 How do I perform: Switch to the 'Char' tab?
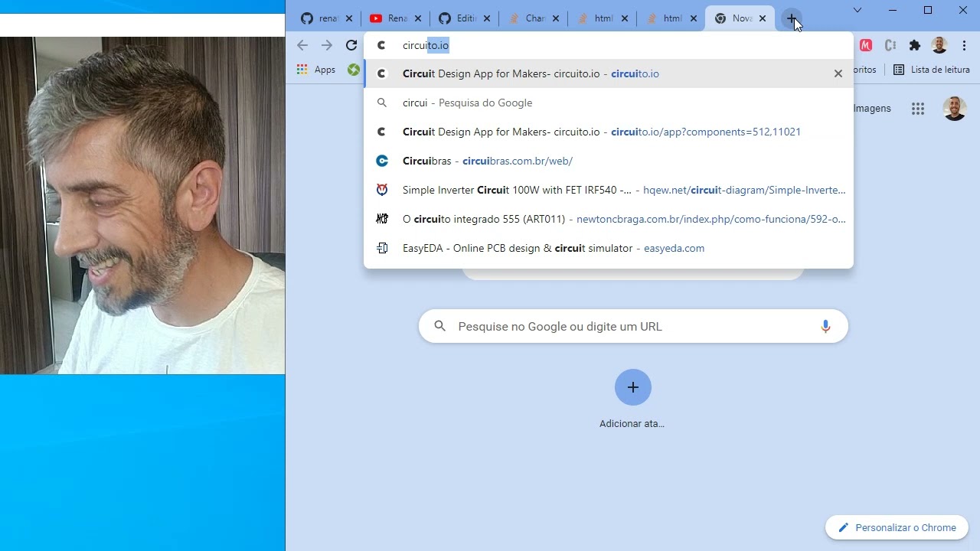click(x=527, y=18)
